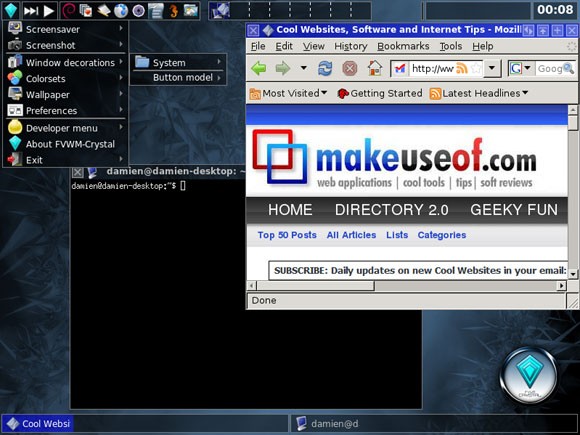Open the Developer menu entry
Screen dimensions: 580x435
tap(65, 128)
